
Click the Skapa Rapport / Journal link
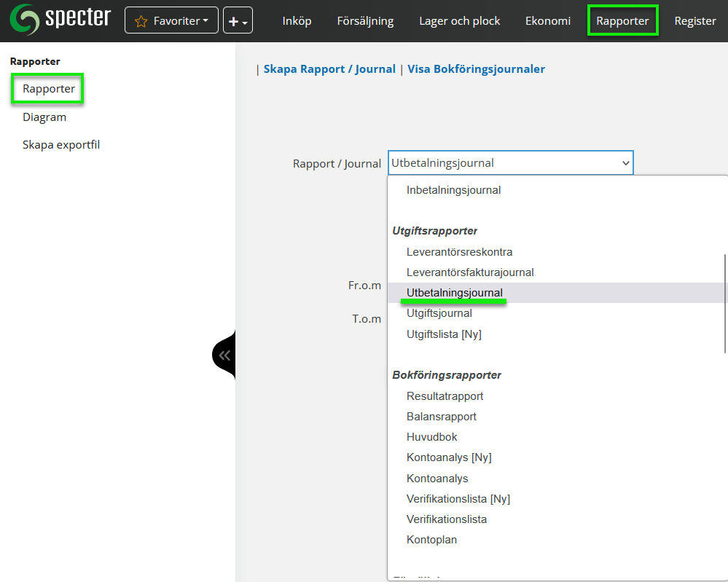(x=329, y=69)
